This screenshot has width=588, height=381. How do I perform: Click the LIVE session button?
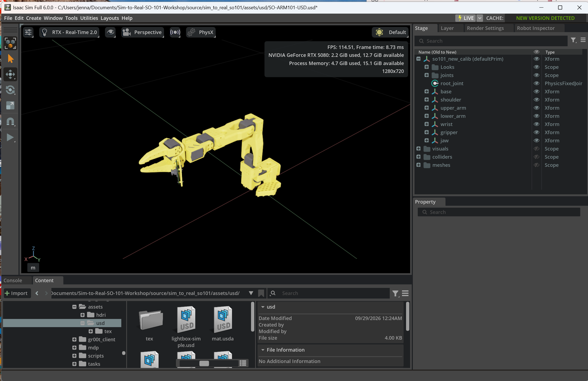tap(466, 18)
